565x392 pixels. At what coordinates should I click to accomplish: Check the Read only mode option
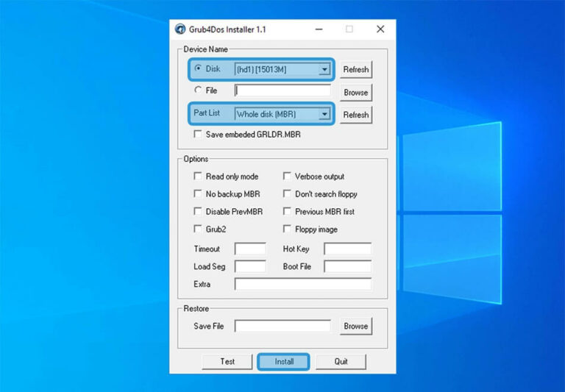[x=197, y=176]
